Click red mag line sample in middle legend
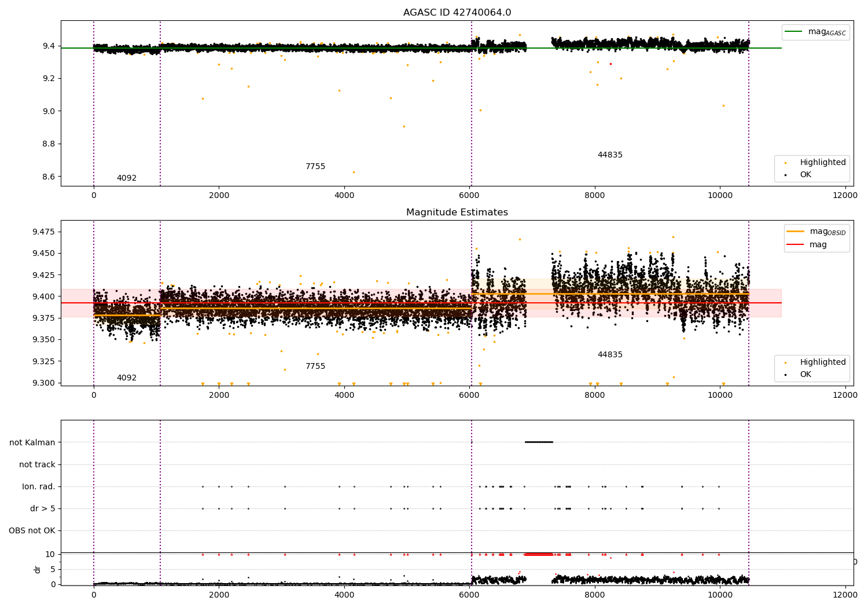The image size is (868, 608). pos(795,245)
